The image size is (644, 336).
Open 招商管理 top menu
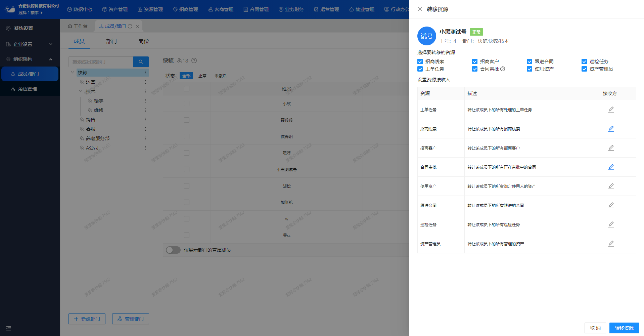[186, 9]
